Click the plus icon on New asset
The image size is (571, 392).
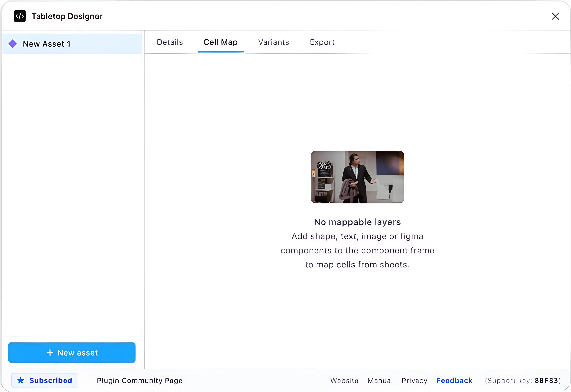(x=50, y=353)
